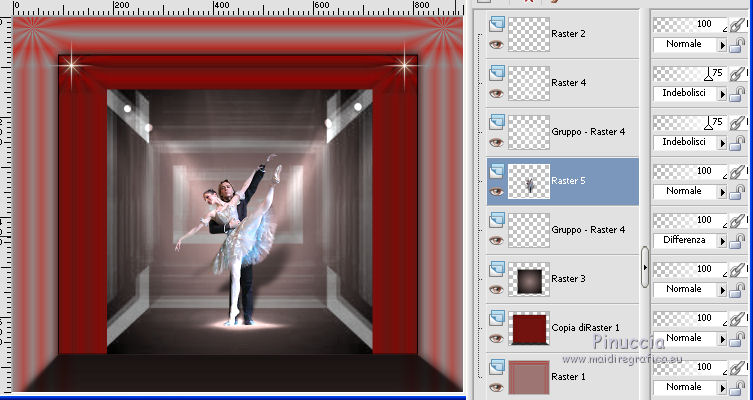The width and height of the screenshot is (753, 400).
Task: Select the layer named Copia diRaster 1
Action: tap(585, 327)
